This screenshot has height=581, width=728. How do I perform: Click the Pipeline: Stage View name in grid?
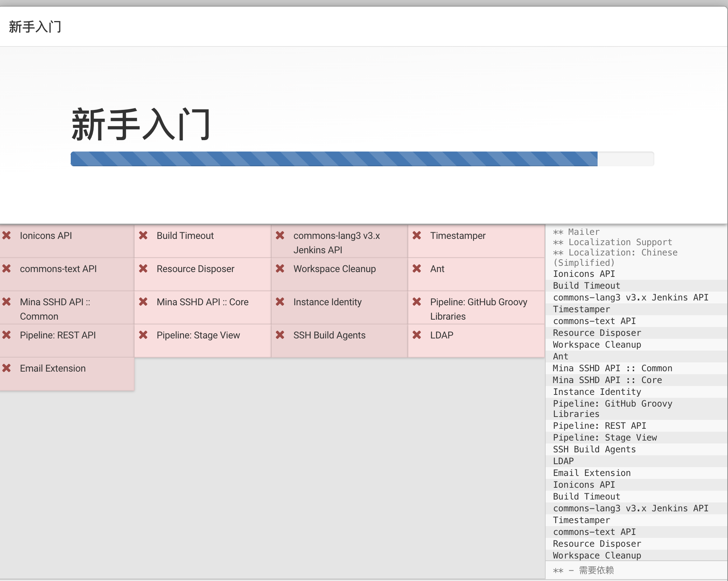click(x=198, y=335)
